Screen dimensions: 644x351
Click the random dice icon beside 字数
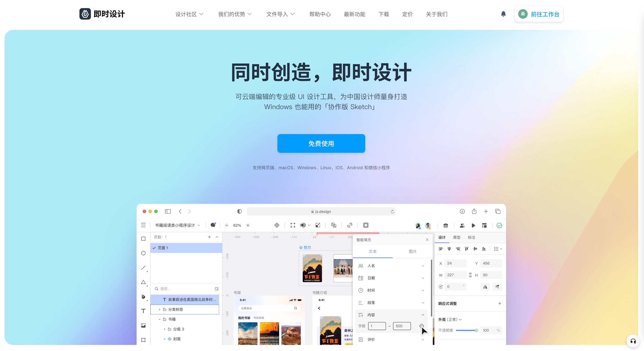[421, 326]
